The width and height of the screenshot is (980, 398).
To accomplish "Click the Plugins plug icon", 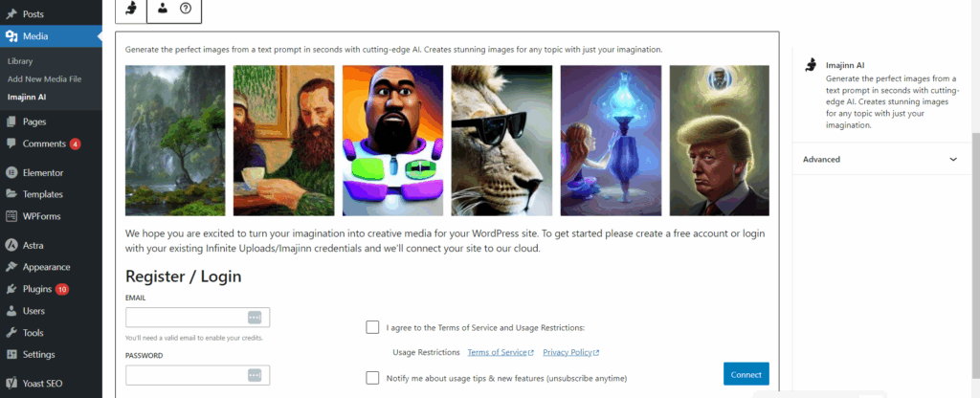I will pos(11,289).
